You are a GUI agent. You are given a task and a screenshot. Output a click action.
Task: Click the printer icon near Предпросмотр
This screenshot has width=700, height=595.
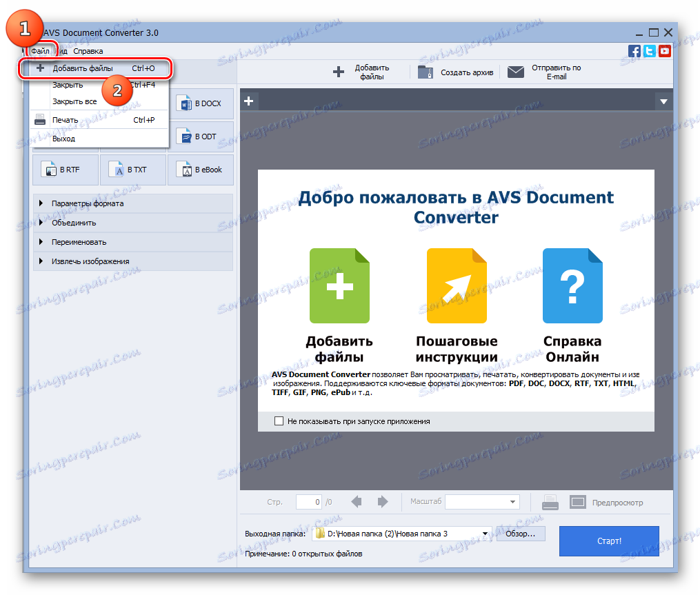[x=550, y=502]
